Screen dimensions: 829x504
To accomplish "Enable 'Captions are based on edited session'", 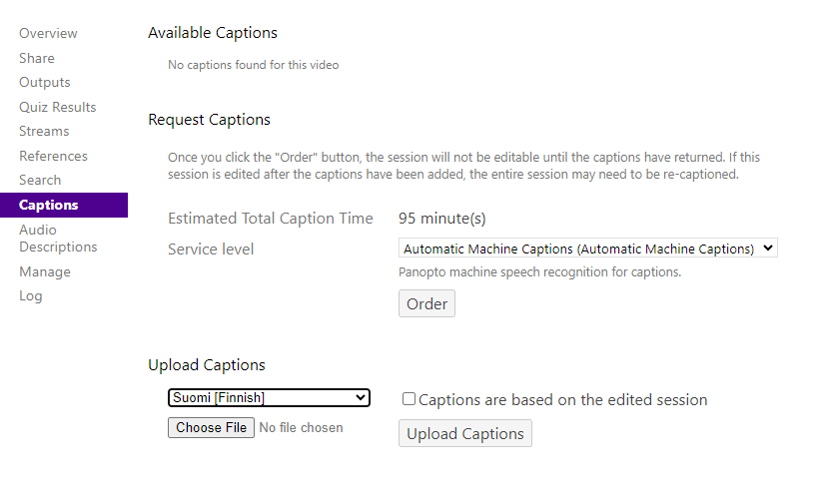I will pos(409,399).
